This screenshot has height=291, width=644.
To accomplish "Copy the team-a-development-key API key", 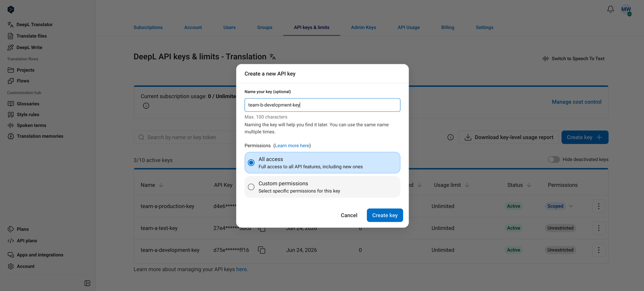I will [261, 250].
